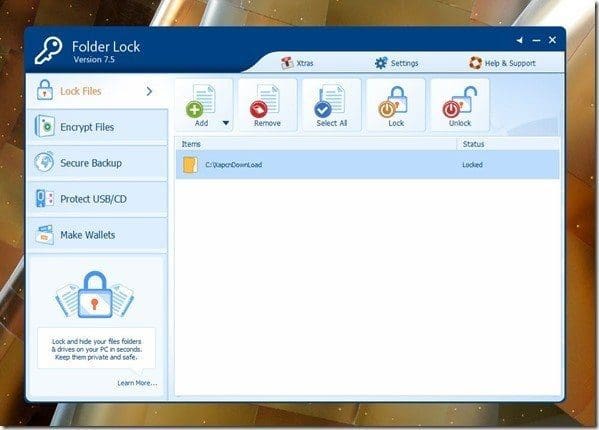Select Encrypt Files in sidebar

[97, 127]
